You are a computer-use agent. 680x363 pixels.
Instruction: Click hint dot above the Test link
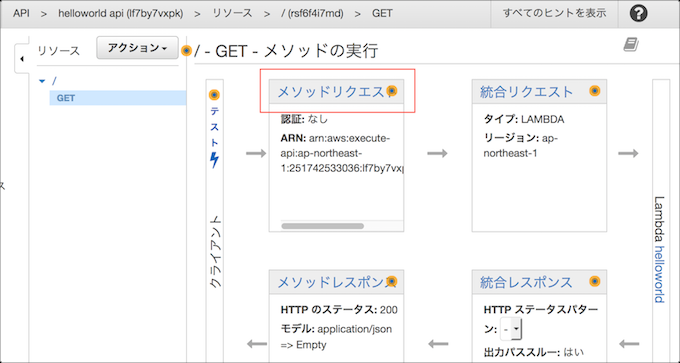[x=214, y=95]
